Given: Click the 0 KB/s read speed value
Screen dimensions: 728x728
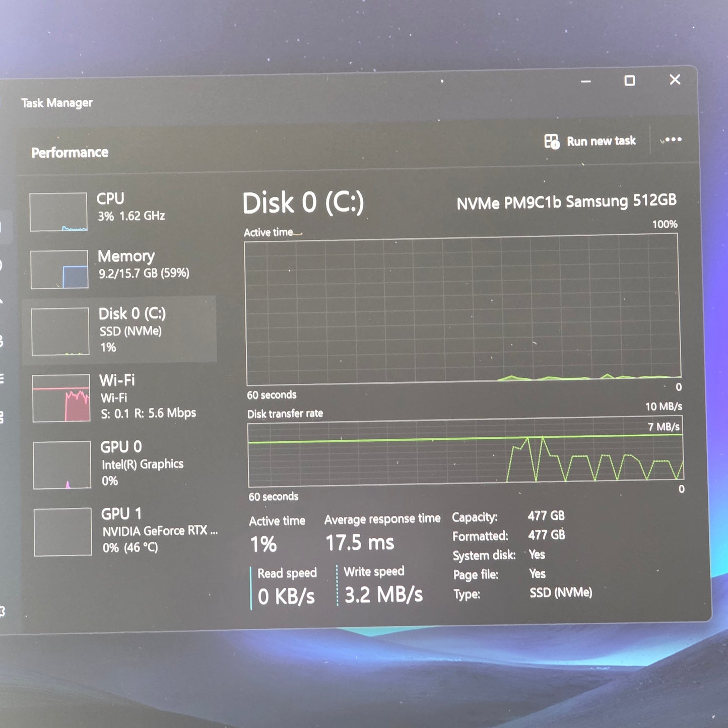Looking at the screenshot, I should pos(286,597).
